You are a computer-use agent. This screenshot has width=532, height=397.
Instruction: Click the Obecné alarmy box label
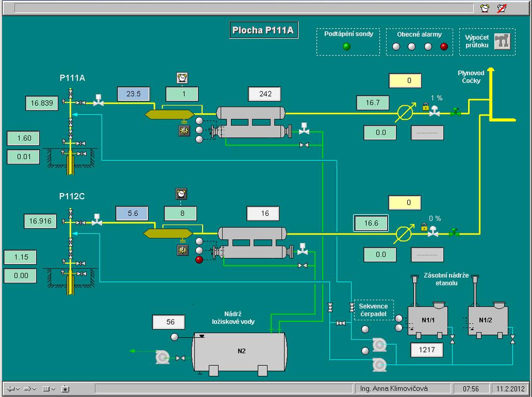pyautogui.click(x=419, y=35)
